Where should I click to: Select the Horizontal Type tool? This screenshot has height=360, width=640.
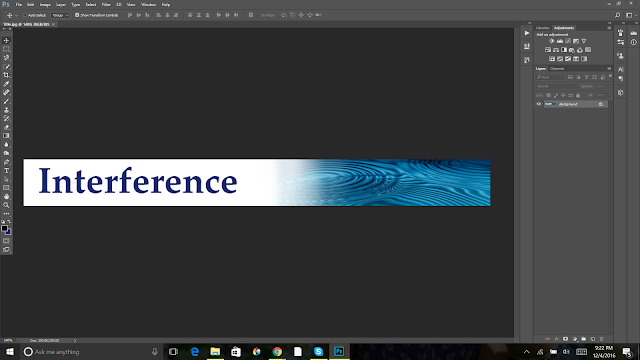(x=6, y=171)
